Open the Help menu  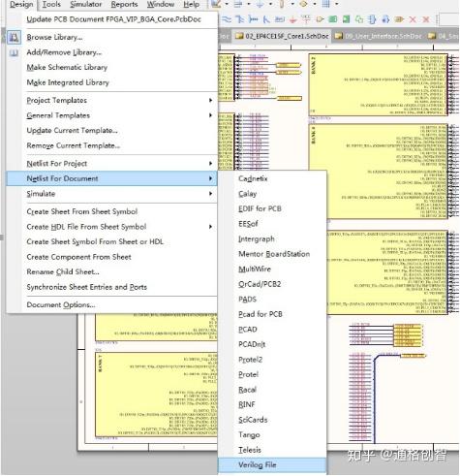pos(191,5)
